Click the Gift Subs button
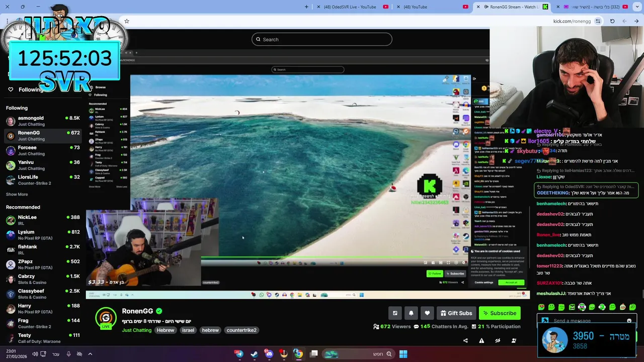Viewport: 644px width, 362px height. click(x=456, y=313)
